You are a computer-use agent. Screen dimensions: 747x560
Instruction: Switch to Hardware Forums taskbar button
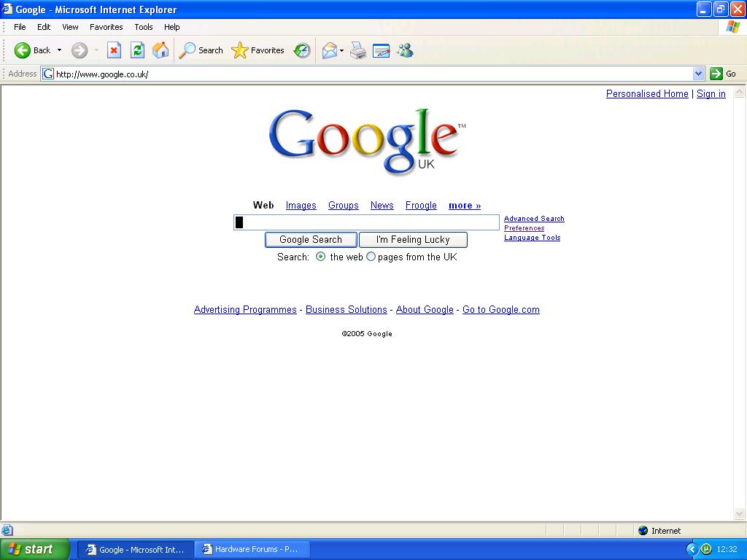[252, 550]
